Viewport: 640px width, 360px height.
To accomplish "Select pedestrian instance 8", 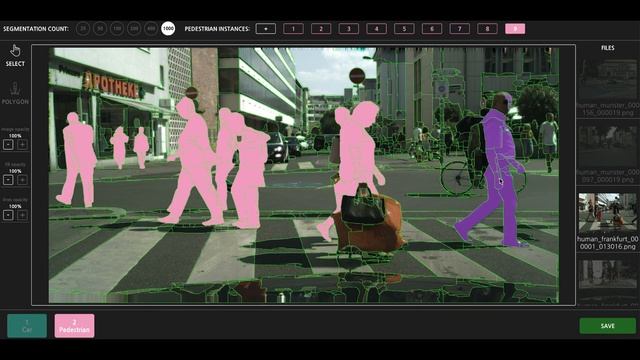I will 487,29.
